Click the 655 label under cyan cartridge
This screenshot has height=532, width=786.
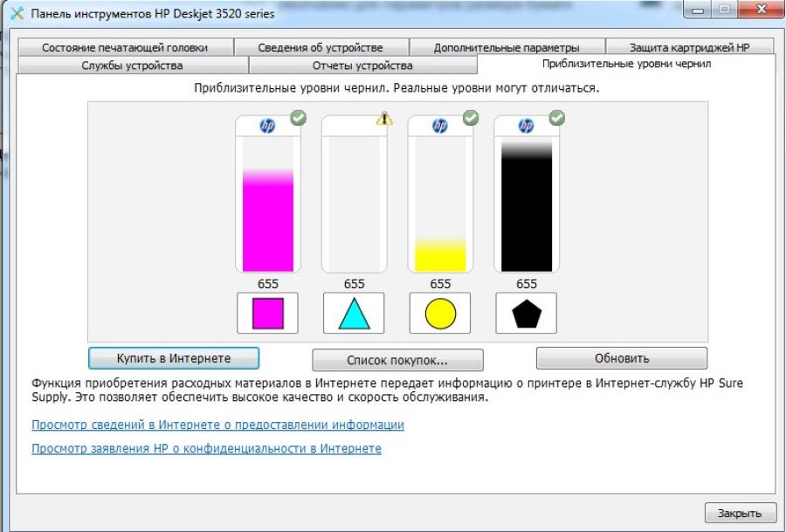coord(354,284)
